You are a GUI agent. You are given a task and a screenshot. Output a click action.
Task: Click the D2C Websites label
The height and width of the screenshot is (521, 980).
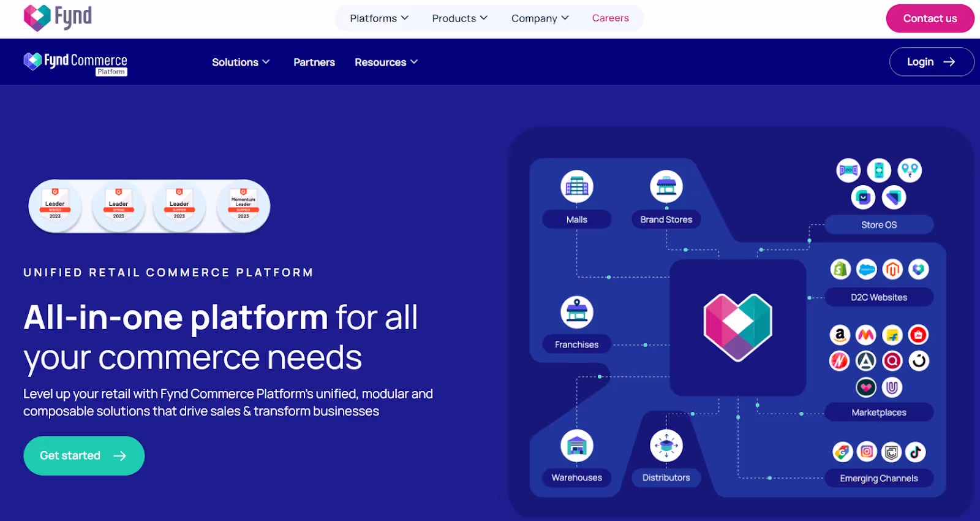click(x=879, y=297)
